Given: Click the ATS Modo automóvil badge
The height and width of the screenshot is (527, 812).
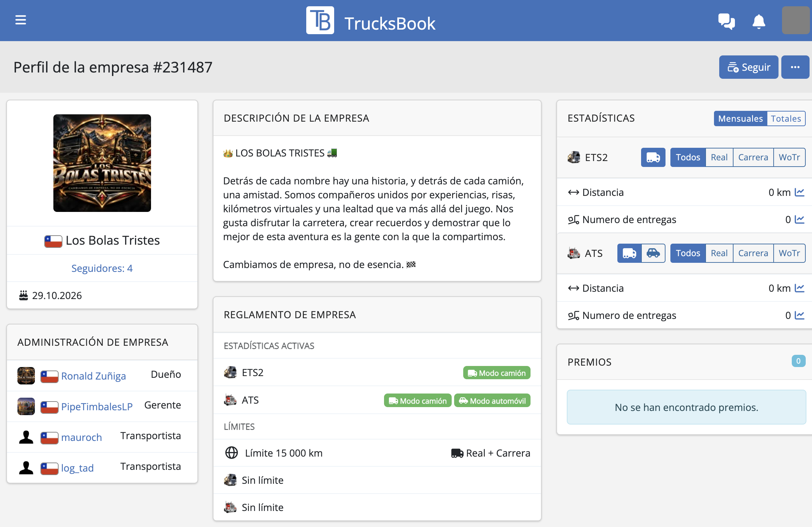Looking at the screenshot, I should 492,401.
